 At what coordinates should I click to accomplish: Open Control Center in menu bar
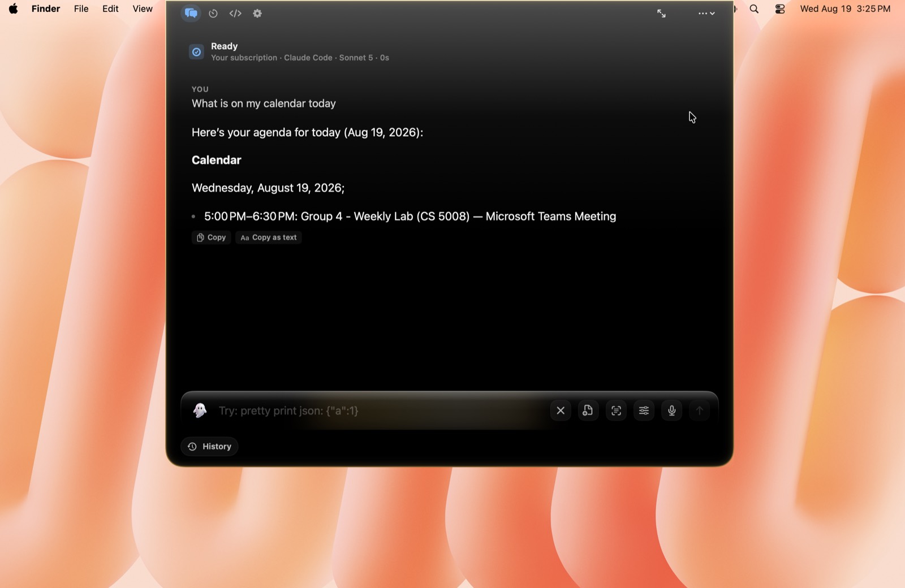pos(780,8)
